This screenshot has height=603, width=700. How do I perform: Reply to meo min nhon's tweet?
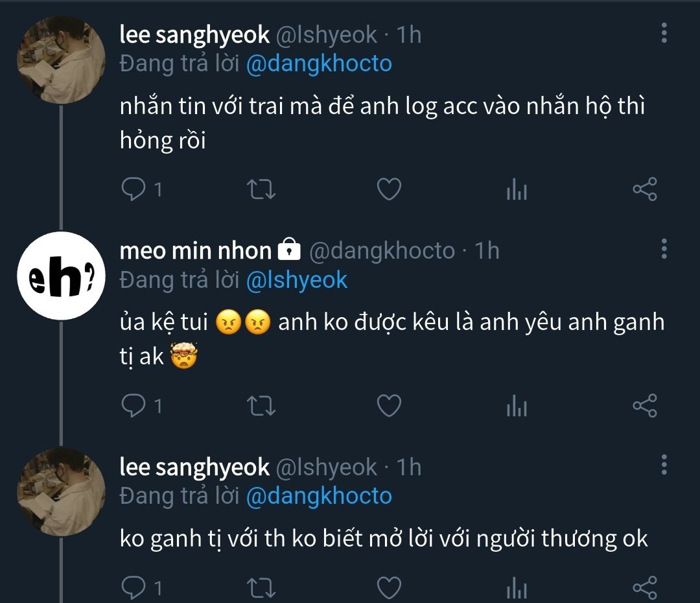click(x=134, y=405)
